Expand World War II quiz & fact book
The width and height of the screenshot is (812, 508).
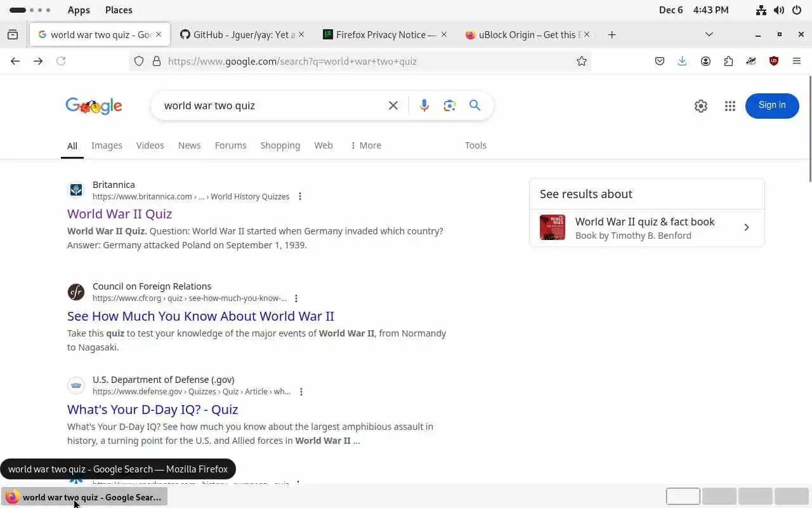tap(647, 228)
